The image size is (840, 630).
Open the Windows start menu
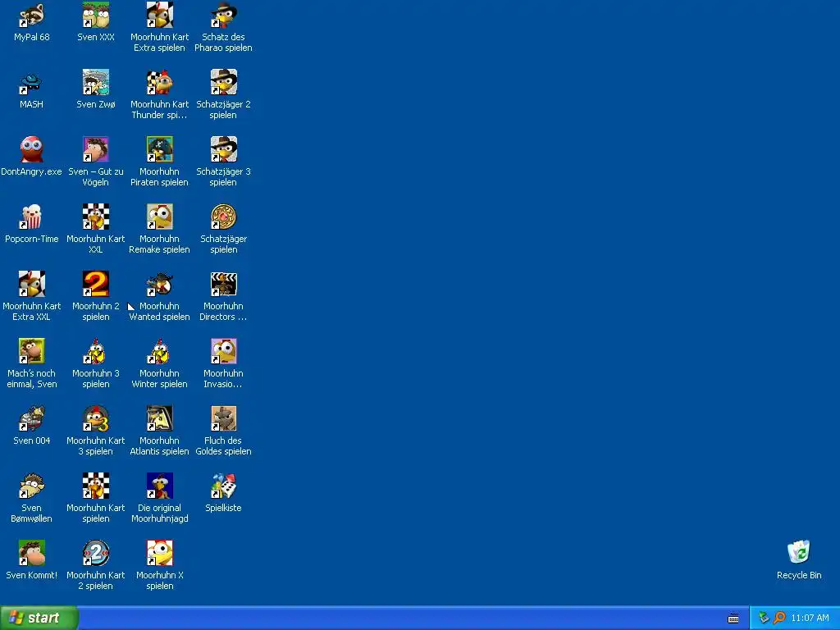coord(39,618)
